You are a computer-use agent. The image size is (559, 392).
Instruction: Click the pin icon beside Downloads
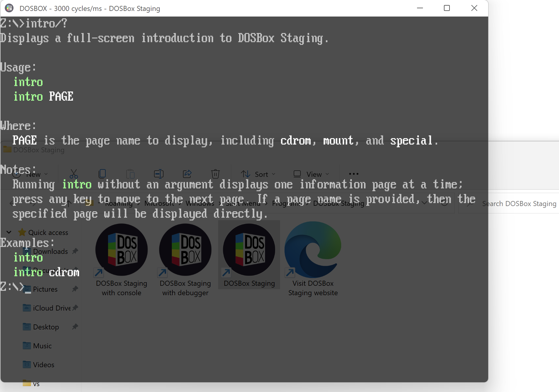point(75,251)
